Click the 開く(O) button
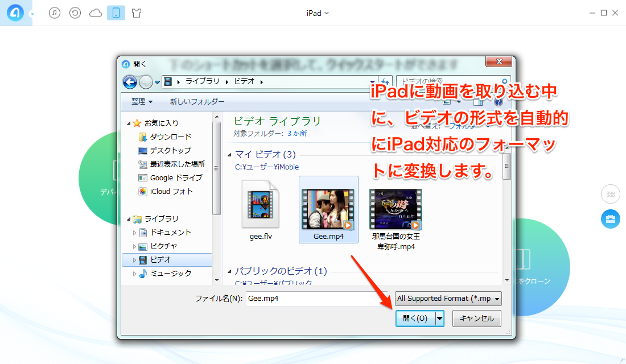The width and height of the screenshot is (626, 364). [x=415, y=318]
